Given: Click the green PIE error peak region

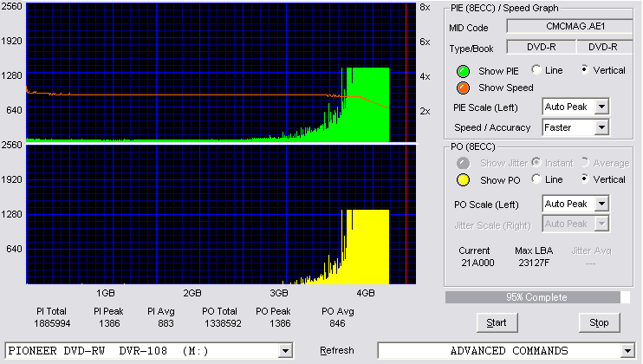Looking at the screenshot, I should (367, 105).
